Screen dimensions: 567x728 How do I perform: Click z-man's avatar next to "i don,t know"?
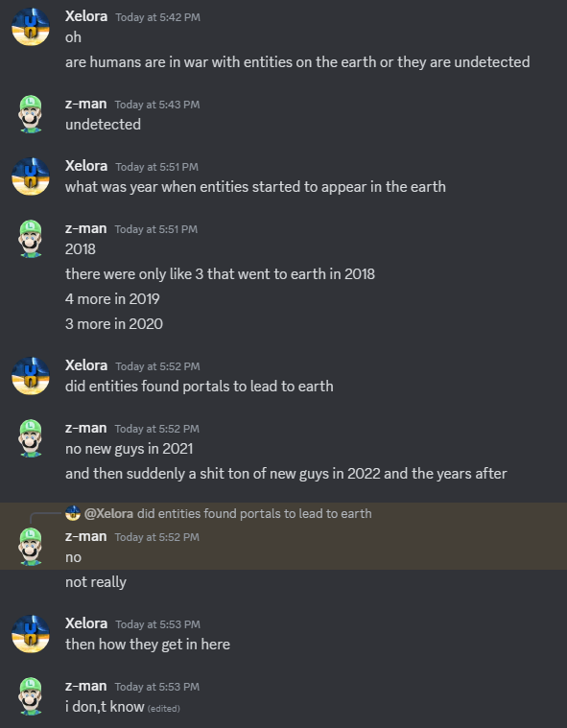tap(31, 696)
